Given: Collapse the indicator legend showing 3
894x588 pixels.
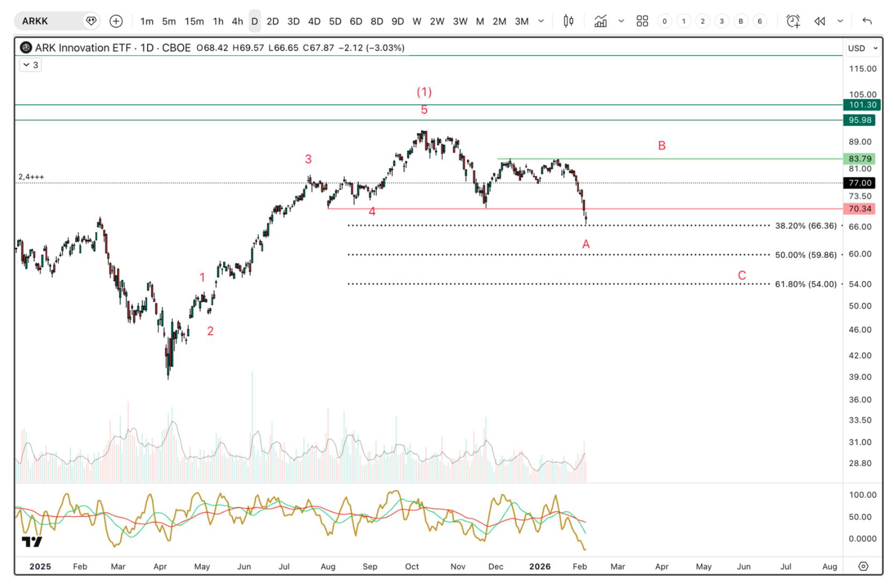Looking at the screenshot, I should (31, 65).
